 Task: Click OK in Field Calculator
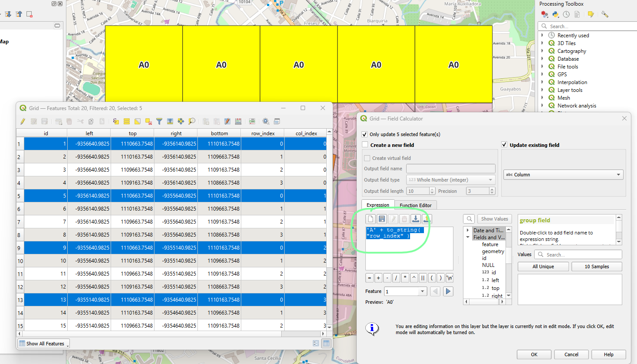534,354
